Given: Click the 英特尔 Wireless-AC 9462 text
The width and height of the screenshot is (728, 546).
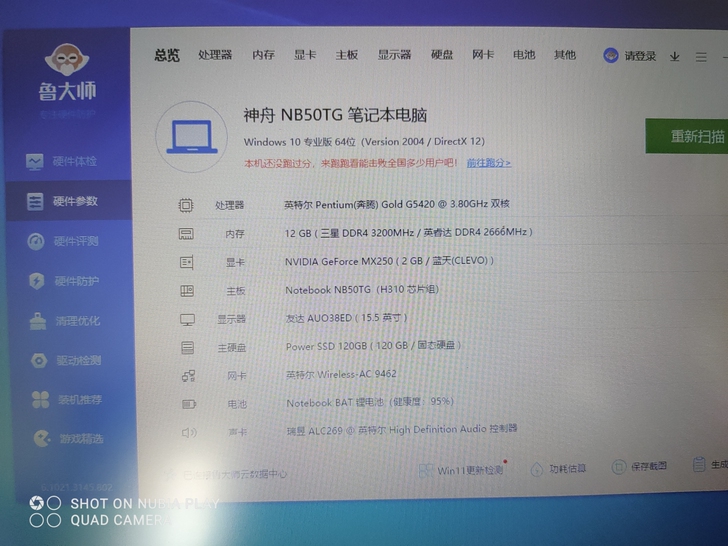Looking at the screenshot, I should [341, 374].
